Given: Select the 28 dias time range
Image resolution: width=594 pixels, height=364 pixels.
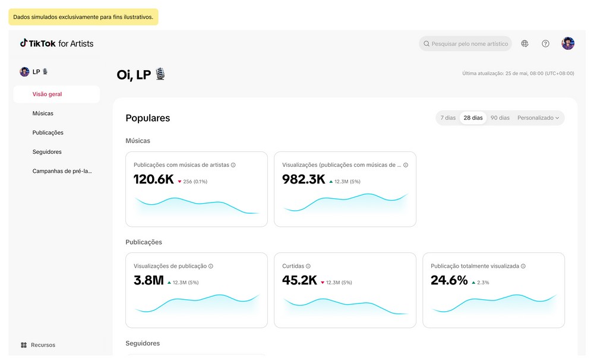Looking at the screenshot, I should click(x=473, y=118).
